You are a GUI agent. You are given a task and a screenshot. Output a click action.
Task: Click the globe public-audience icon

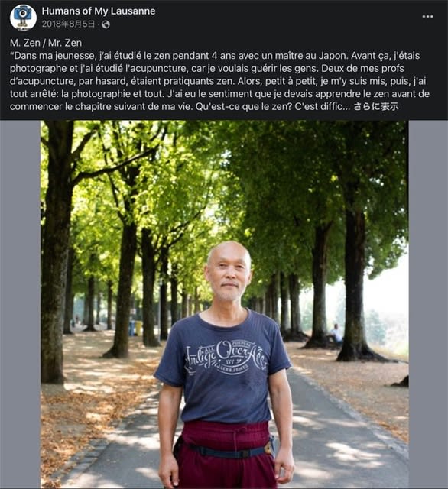pyautogui.click(x=106, y=24)
